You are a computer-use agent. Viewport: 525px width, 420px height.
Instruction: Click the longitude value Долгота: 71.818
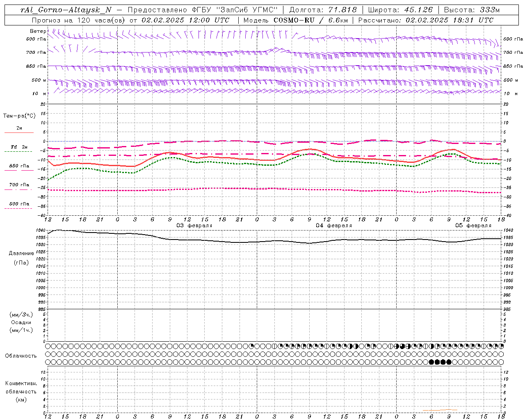pos(323,10)
